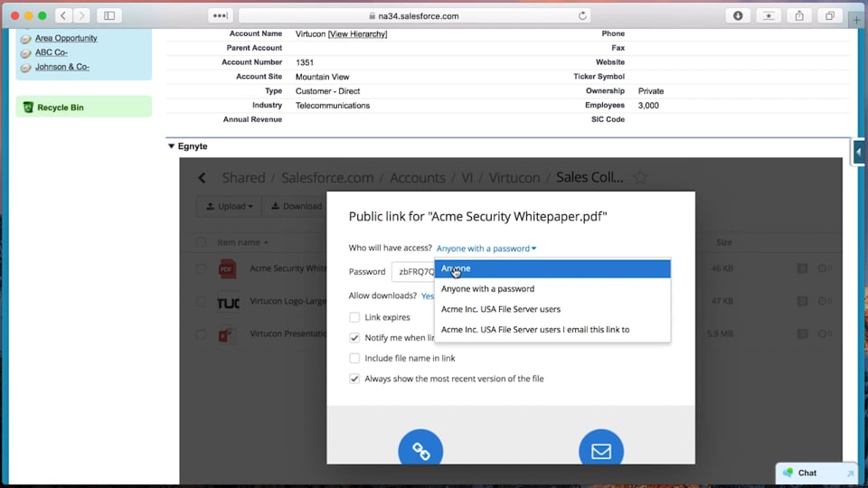The width and height of the screenshot is (868, 488).
Task: Open the View Hierarchy link
Action: pyautogui.click(x=357, y=34)
